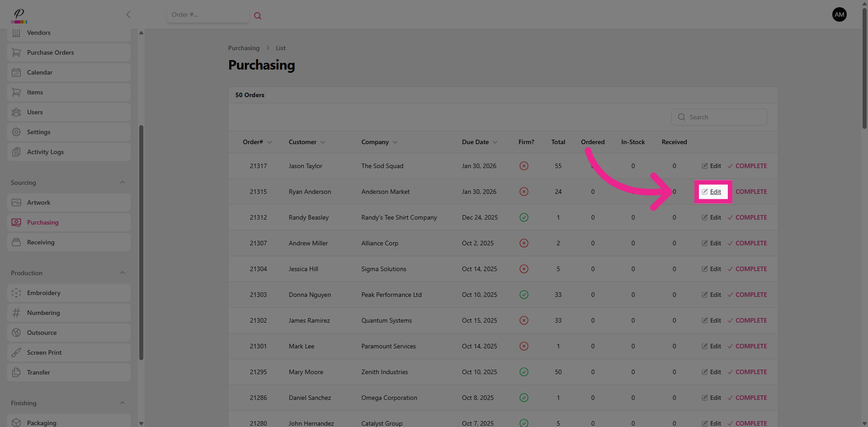Open the AM user avatar menu
The height and width of the screenshot is (427, 868).
(x=839, y=14)
